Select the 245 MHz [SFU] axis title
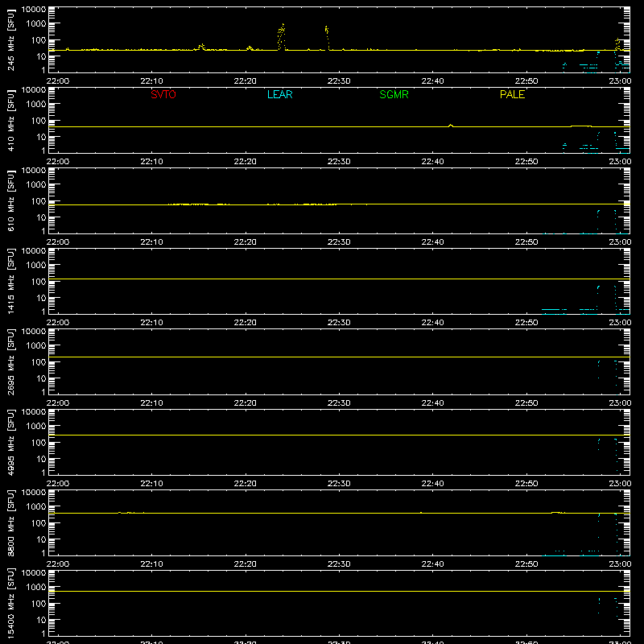The height and width of the screenshot is (644, 644). (x=10, y=39)
